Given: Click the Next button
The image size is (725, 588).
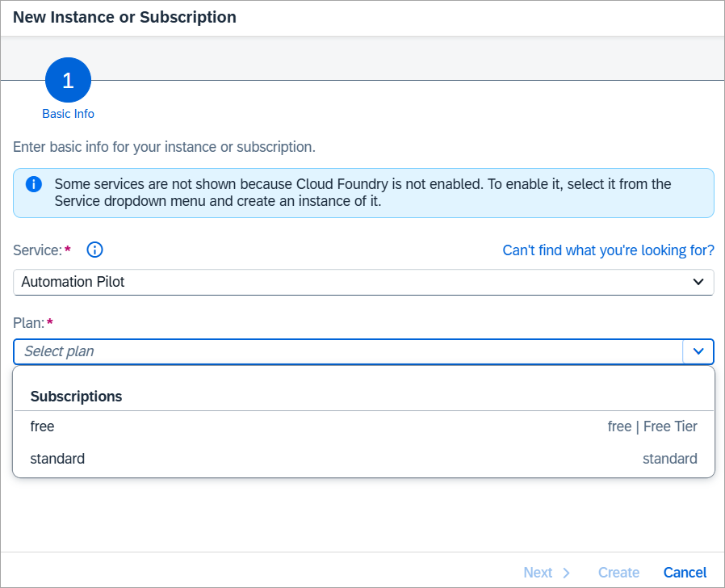Looking at the screenshot, I should click(547, 573).
